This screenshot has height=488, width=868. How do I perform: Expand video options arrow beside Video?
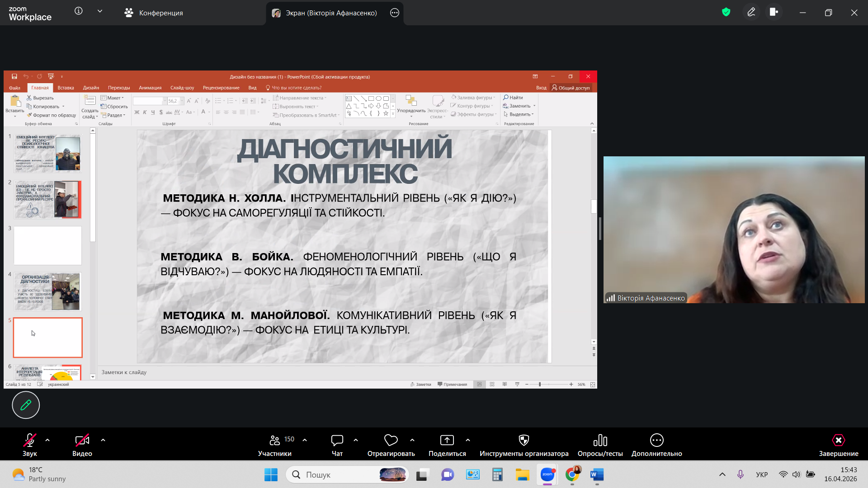coord(103,440)
